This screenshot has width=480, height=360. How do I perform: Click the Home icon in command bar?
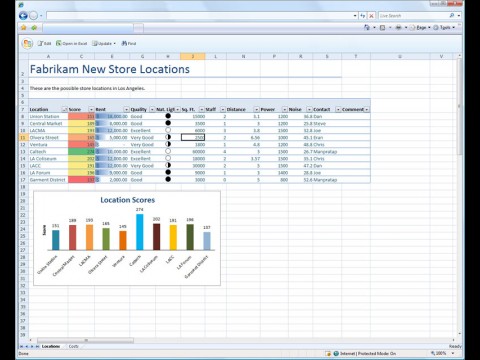point(367,28)
